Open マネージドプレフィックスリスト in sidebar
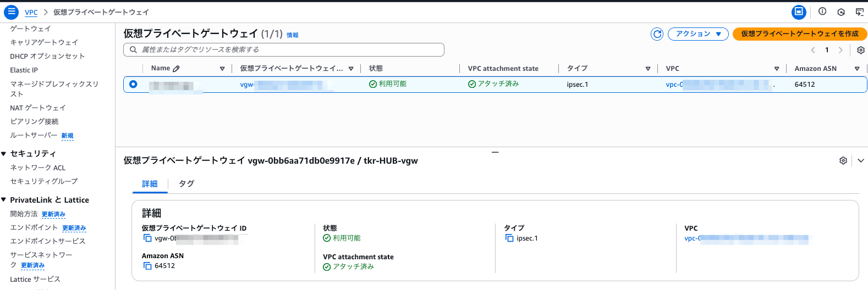 point(54,89)
